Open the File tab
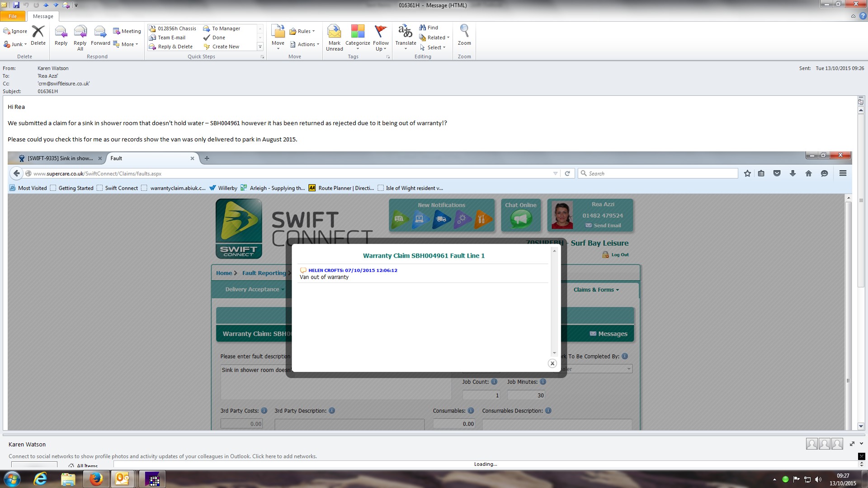The width and height of the screenshot is (868, 488). 13,16
